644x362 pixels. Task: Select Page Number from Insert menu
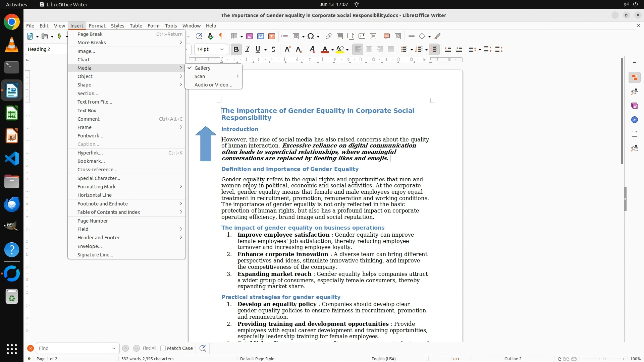(93, 221)
